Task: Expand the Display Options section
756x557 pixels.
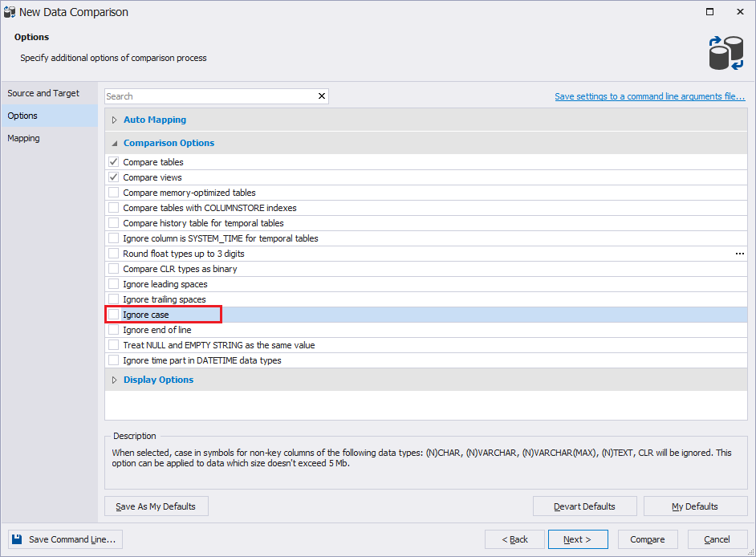Action: 114,379
